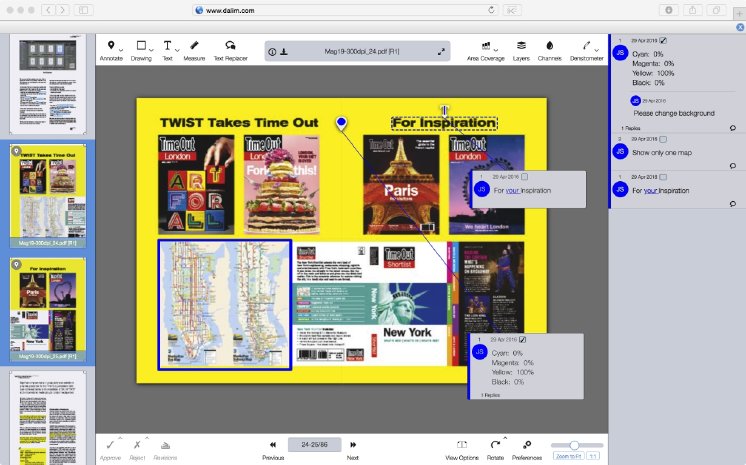
Task: Expand Reject options caret
Action: (x=147, y=438)
